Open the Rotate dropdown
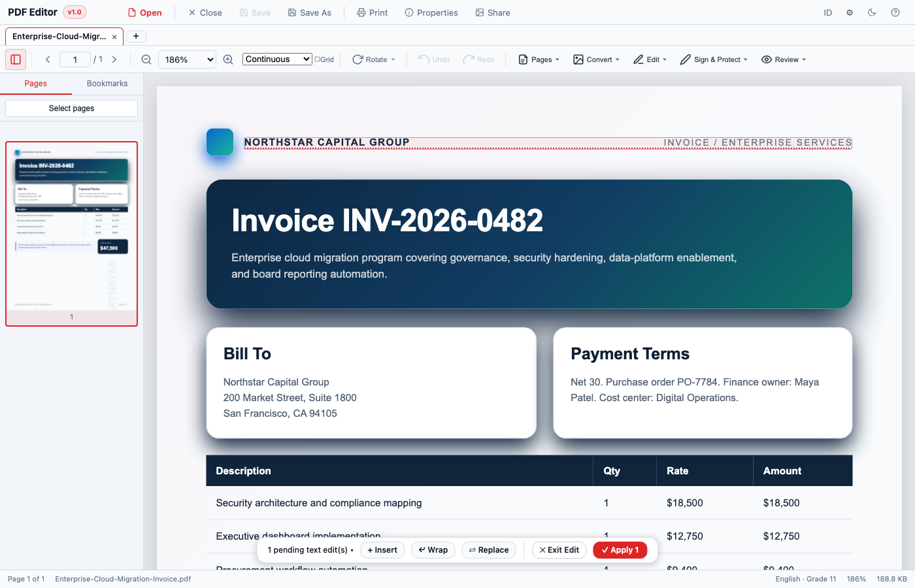Screen dimensions: 915x588 click(x=374, y=59)
